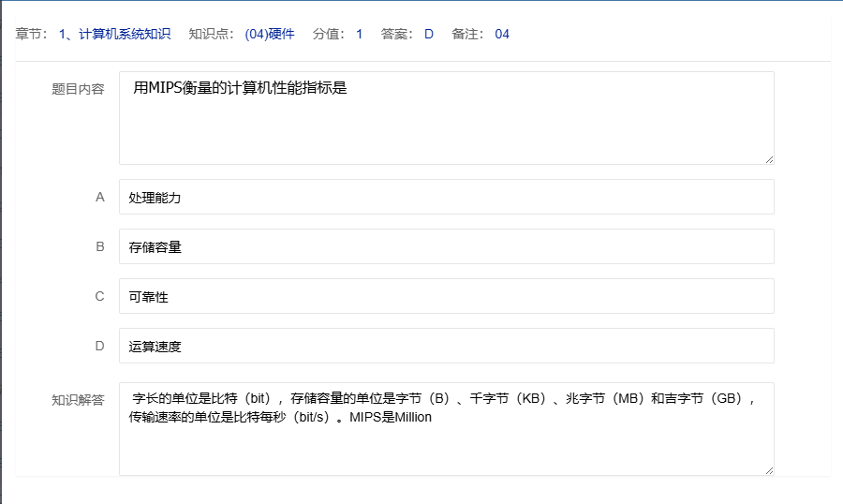Screen dimensions: 843x504
Task: Grab the question text area resize handle
Action: click(x=769, y=159)
